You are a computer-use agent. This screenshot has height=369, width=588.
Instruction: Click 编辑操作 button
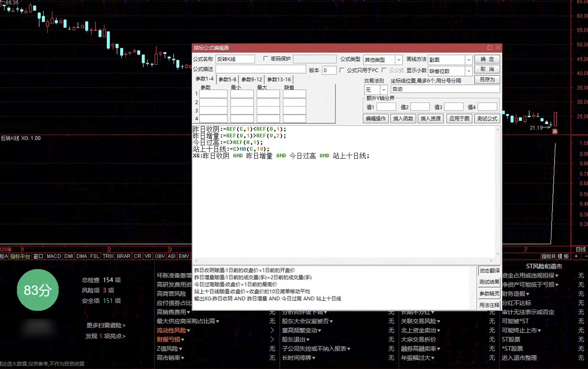pos(376,118)
